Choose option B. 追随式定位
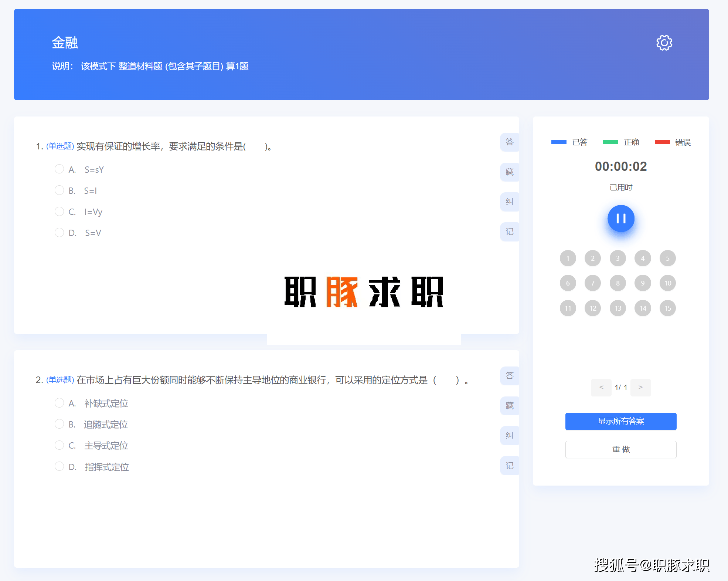 click(59, 424)
